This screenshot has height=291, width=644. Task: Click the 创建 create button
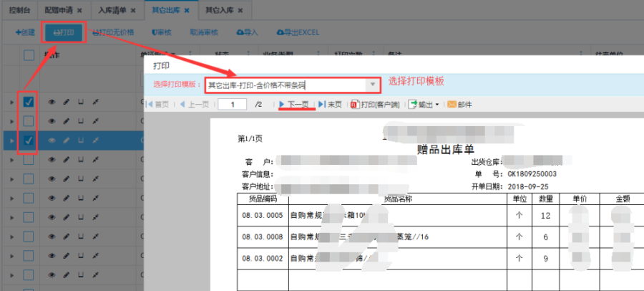coord(25,32)
